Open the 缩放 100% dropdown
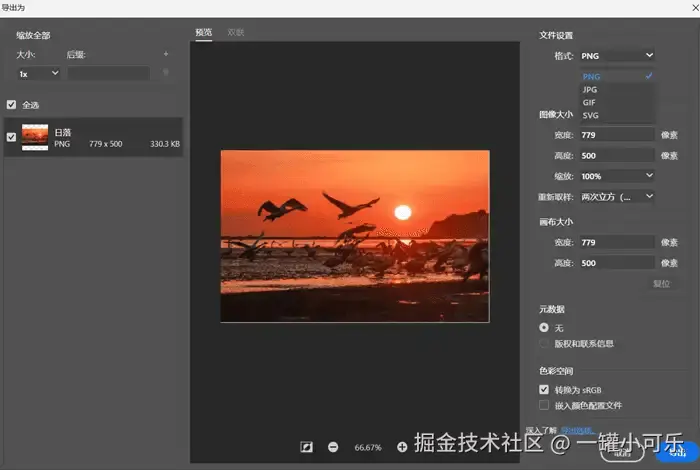The image size is (700, 470). click(617, 176)
